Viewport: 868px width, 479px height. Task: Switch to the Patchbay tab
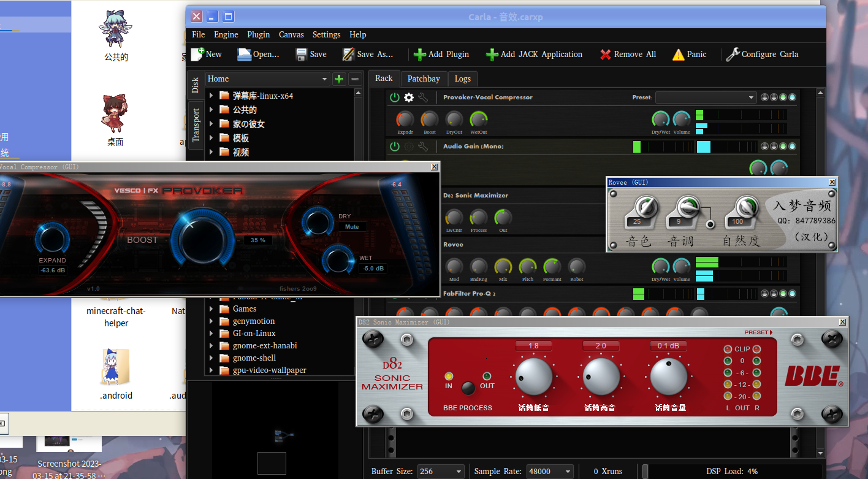click(x=424, y=79)
